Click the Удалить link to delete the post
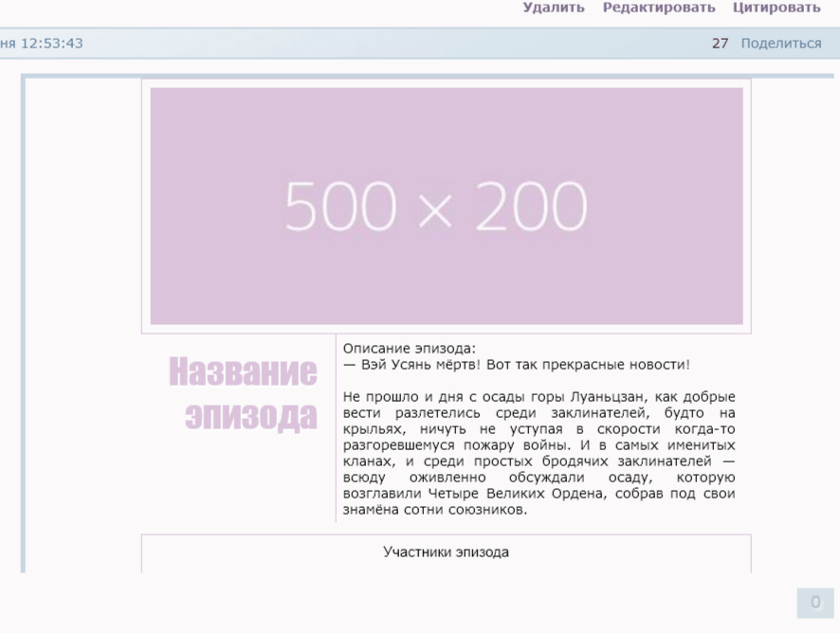This screenshot has height=633, width=840. coord(555,7)
